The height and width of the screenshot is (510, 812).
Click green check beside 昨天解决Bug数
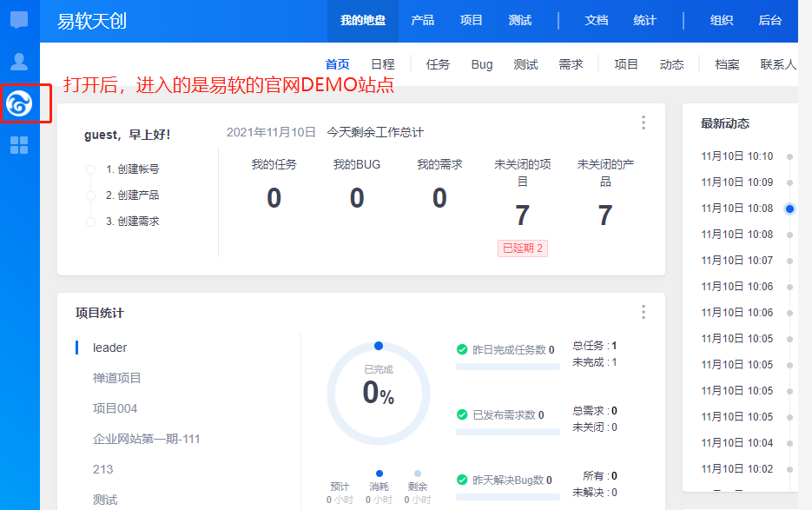pos(462,480)
